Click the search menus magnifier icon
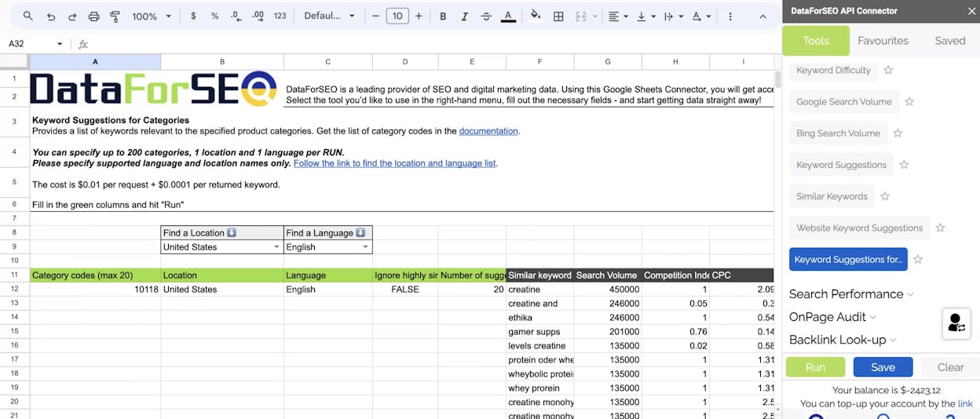 coord(28,16)
